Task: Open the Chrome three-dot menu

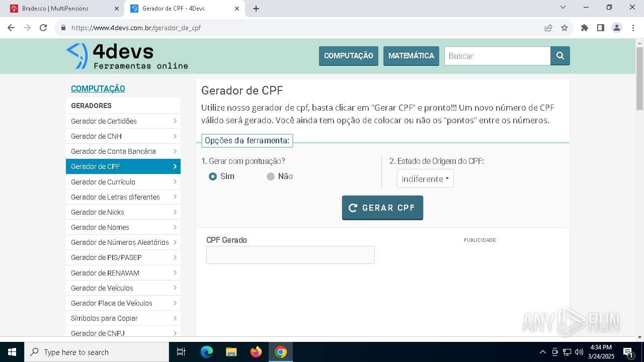Action: click(x=633, y=28)
